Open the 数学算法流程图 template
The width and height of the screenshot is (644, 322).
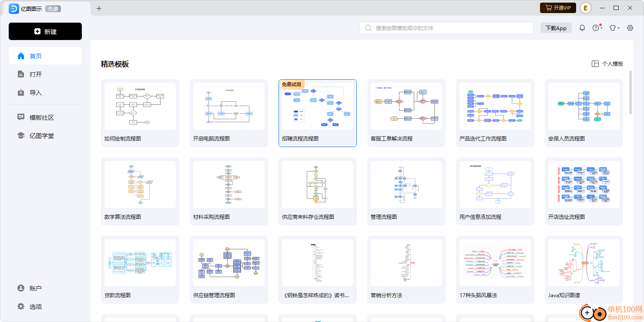[x=140, y=191]
